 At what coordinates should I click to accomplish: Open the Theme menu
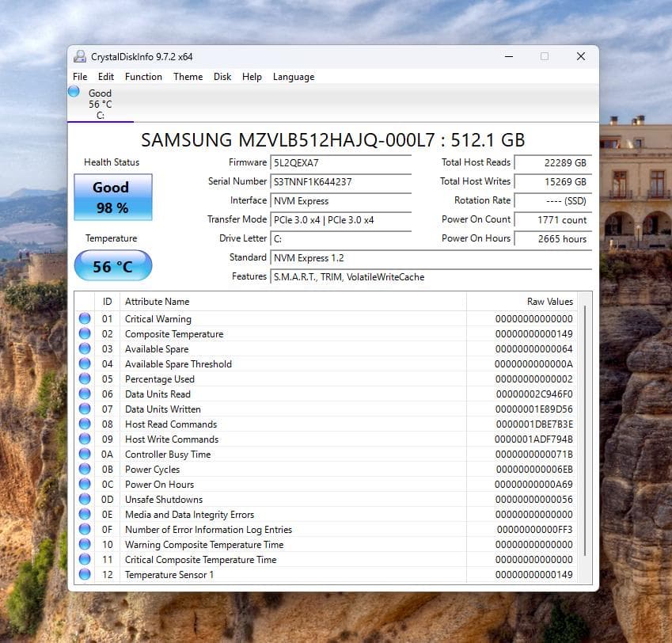click(188, 77)
